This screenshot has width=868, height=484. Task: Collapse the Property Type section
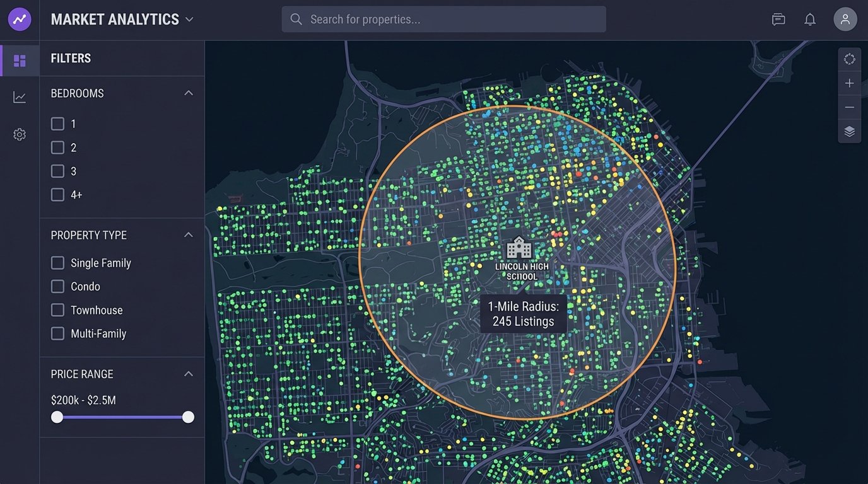tap(188, 234)
